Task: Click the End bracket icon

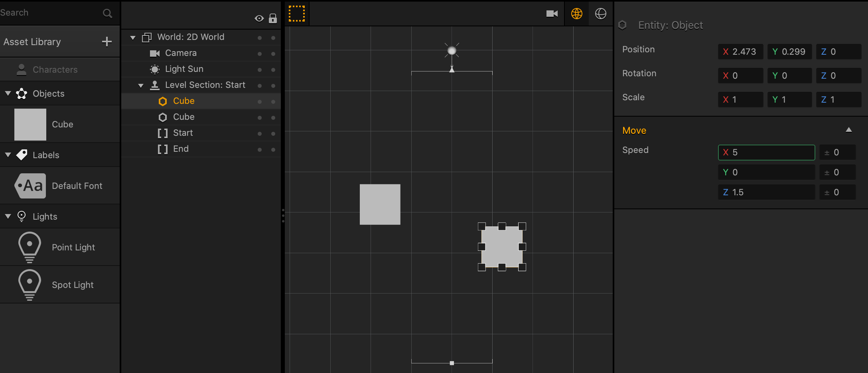Action: (163, 149)
